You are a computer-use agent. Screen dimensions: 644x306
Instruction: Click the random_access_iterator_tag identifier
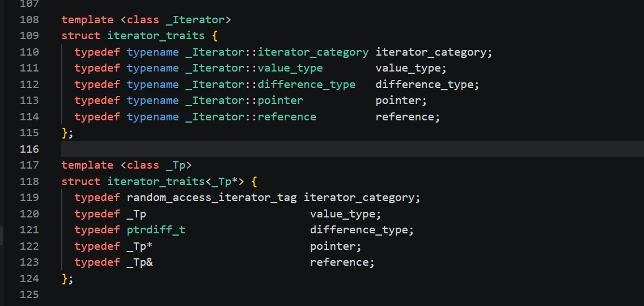click(211, 198)
